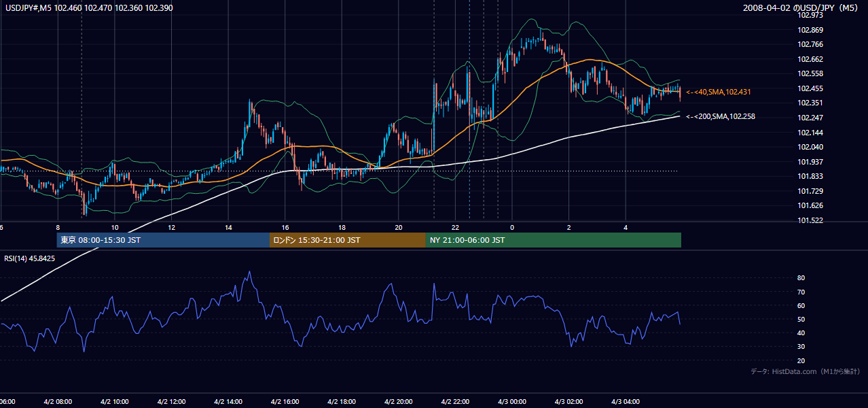Click RSI scale value 50
Screen dimensions: 868x408
[801, 319]
